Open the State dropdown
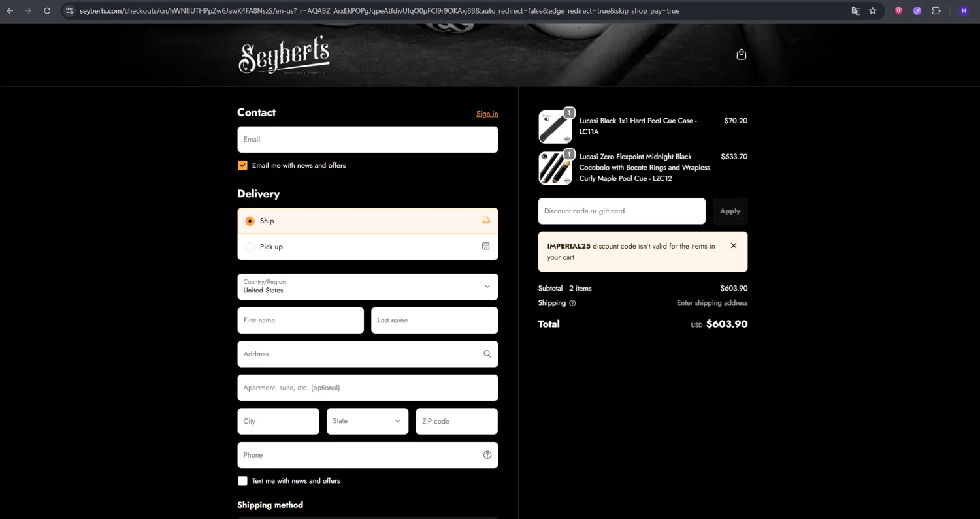 (x=367, y=421)
